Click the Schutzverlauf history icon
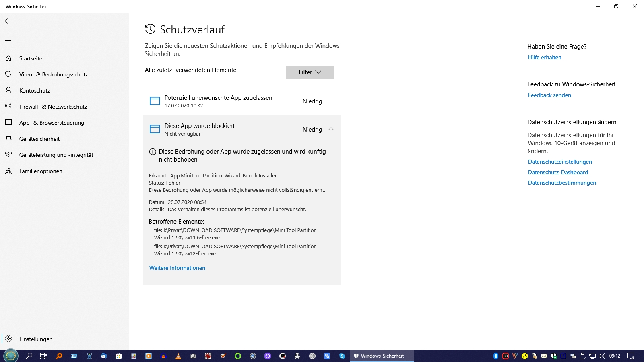The width and height of the screenshot is (644, 362). tap(150, 29)
